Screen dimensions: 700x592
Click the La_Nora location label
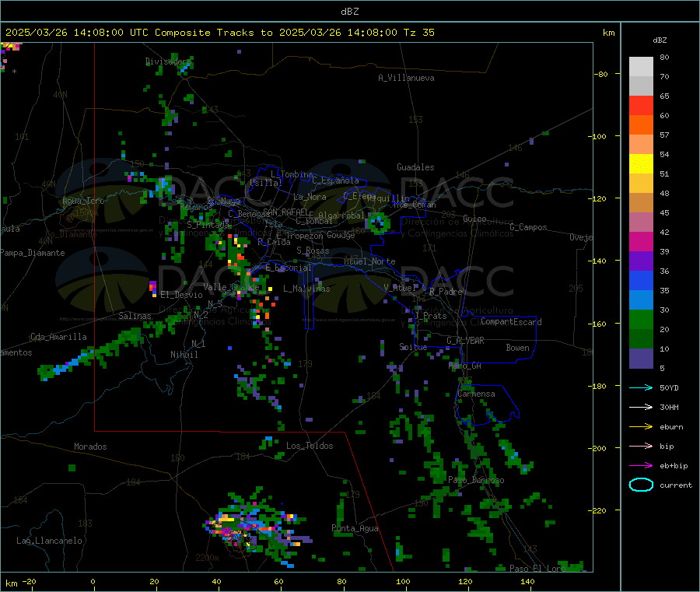point(310,197)
